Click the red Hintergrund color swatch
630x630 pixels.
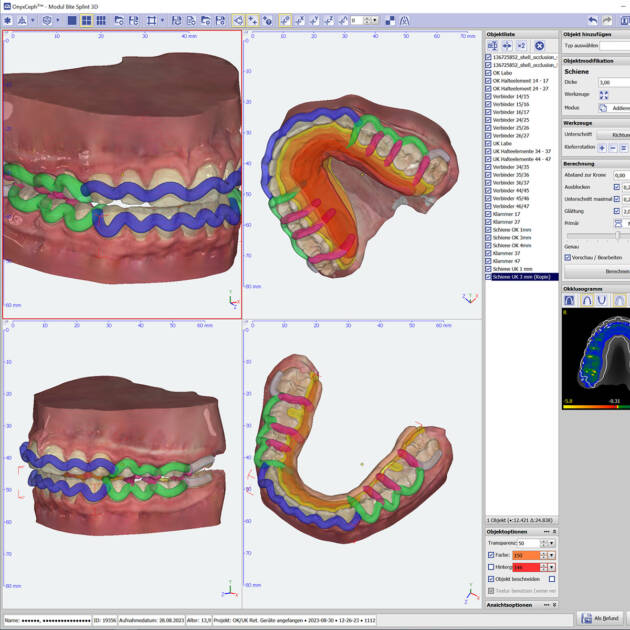526,567
